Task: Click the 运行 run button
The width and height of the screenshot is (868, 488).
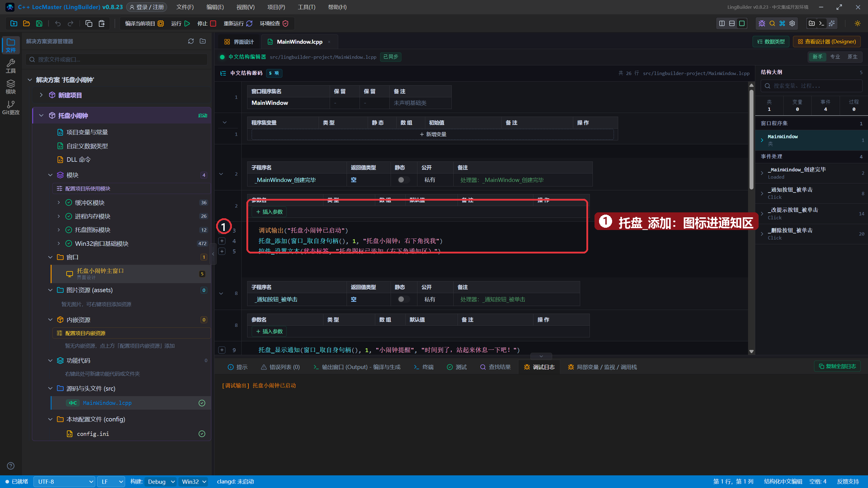Action: click(180, 23)
